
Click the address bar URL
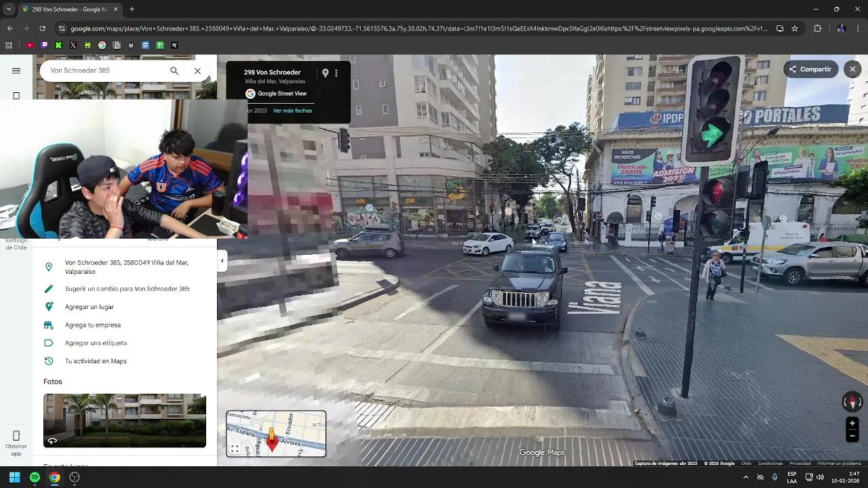pyautogui.click(x=419, y=28)
